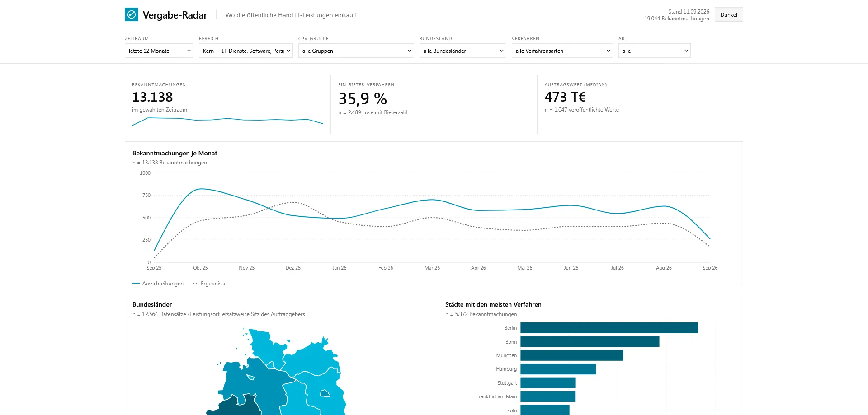Select the Hamburg bar

(558, 369)
